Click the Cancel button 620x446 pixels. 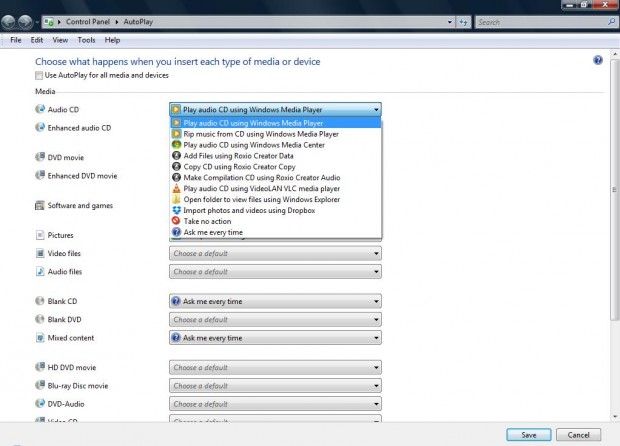578,435
